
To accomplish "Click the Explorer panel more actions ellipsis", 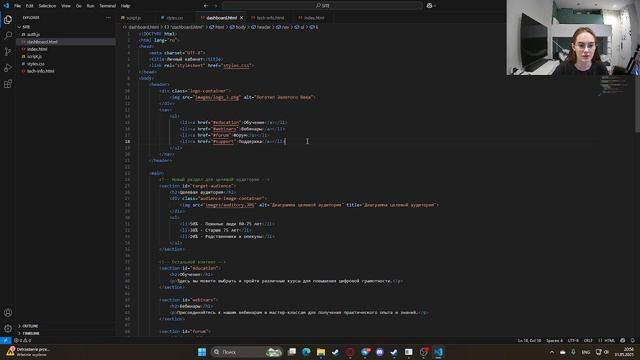I will (108, 18).
